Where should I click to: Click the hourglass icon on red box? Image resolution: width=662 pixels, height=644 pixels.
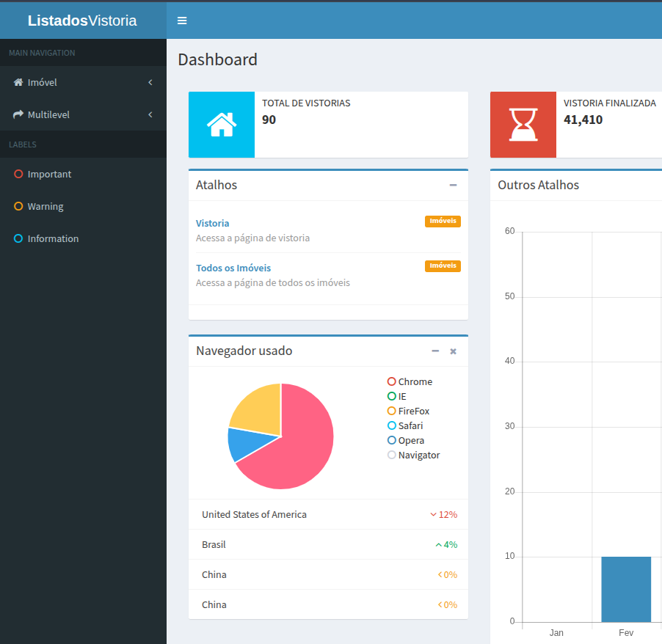[x=523, y=125]
